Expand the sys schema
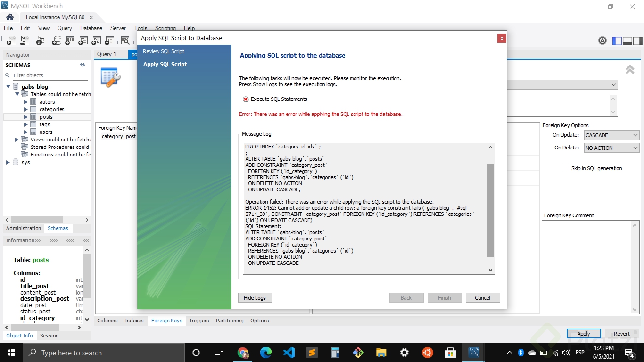The height and width of the screenshot is (362, 644). tap(8, 162)
